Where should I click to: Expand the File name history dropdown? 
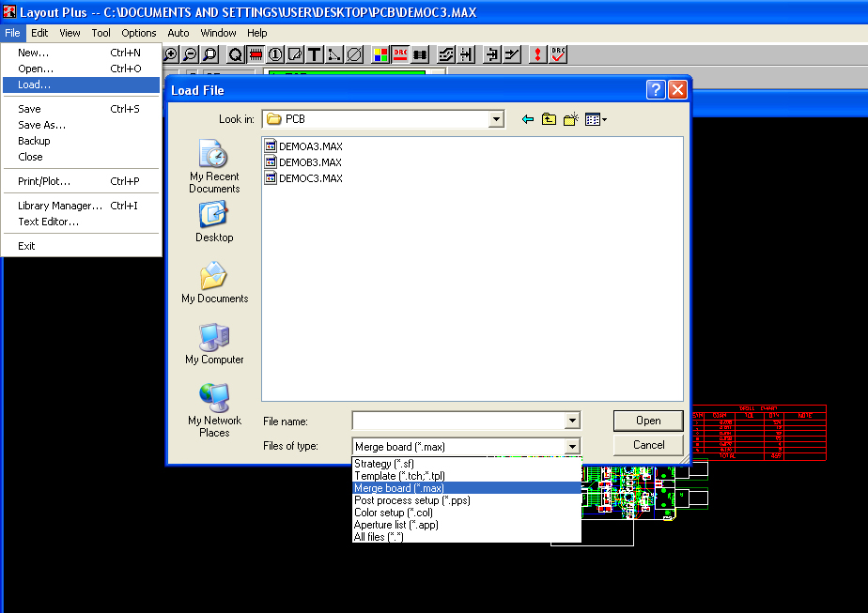pyautogui.click(x=572, y=421)
